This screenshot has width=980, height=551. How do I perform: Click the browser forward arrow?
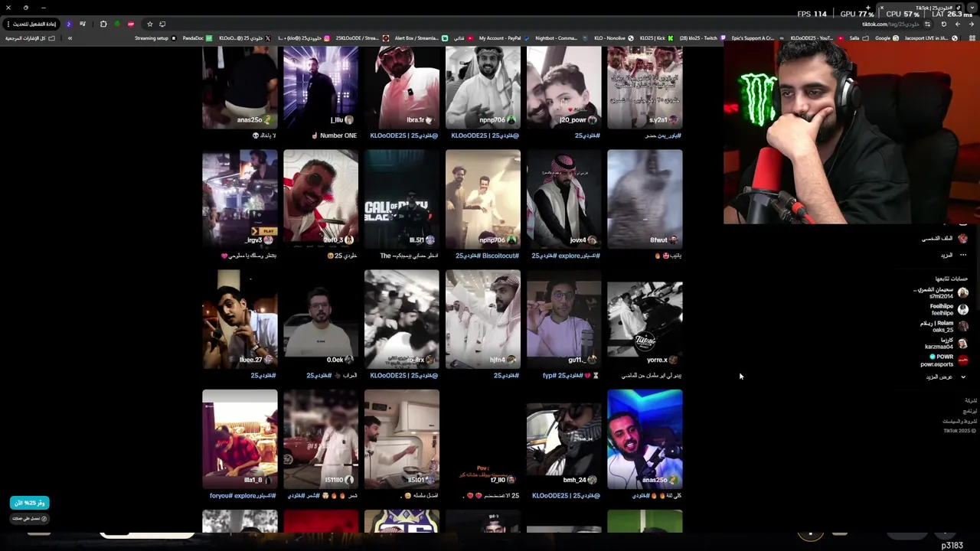click(958, 24)
